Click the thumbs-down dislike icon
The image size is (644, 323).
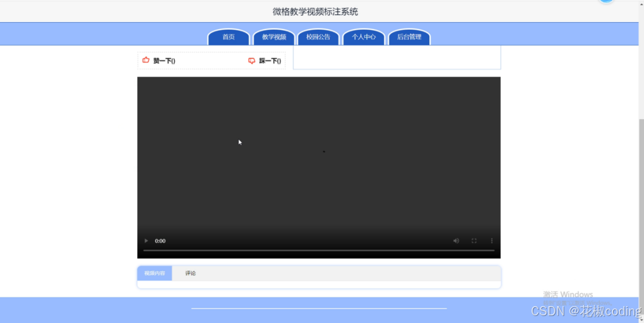[x=252, y=61]
